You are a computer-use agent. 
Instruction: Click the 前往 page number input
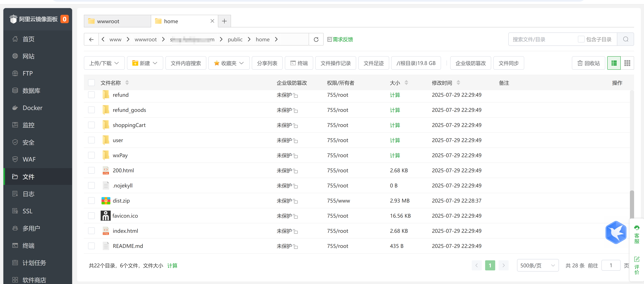pyautogui.click(x=611, y=266)
